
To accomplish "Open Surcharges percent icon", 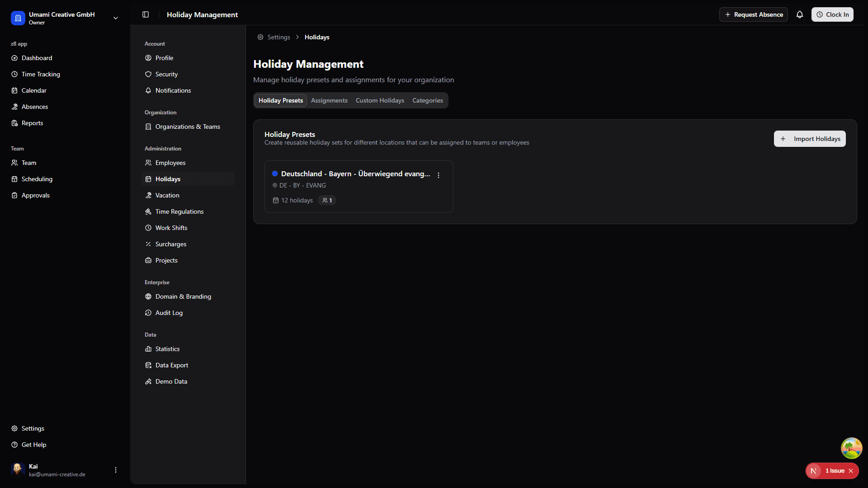I will [148, 244].
